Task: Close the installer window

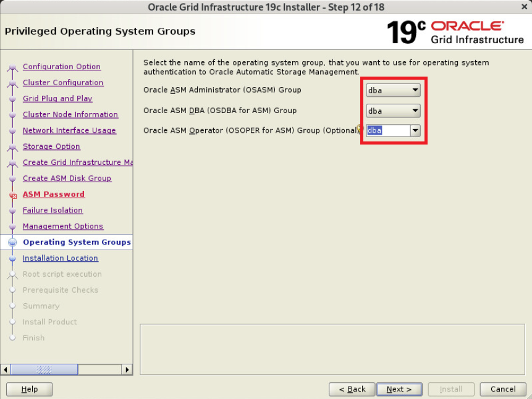Action: [524, 6]
